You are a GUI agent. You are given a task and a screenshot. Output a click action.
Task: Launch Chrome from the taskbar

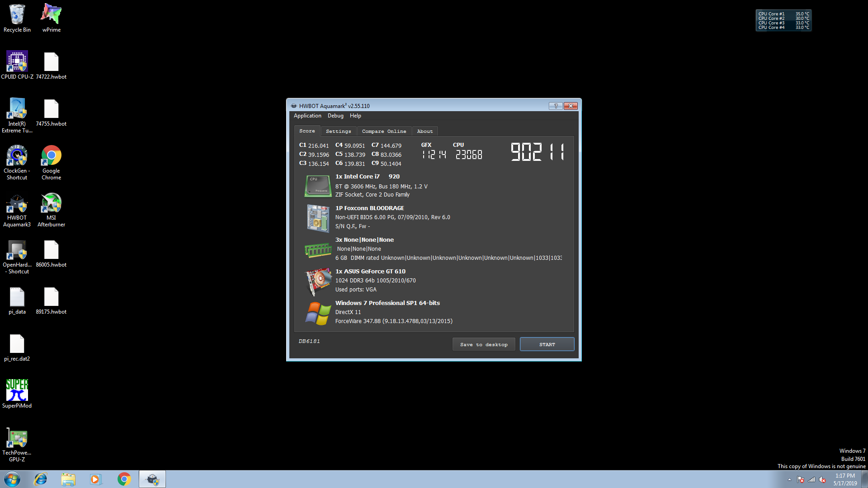[124, 479]
